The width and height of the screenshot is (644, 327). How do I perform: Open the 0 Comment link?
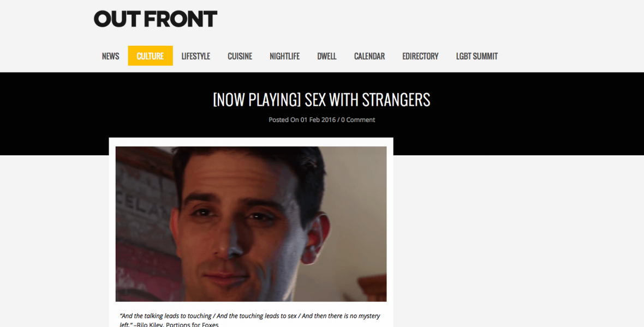coord(358,120)
